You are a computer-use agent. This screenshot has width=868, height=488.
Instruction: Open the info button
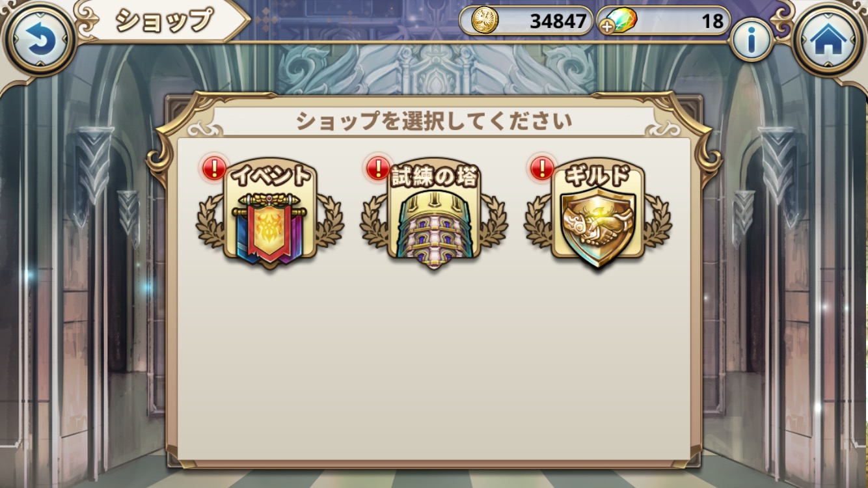751,41
